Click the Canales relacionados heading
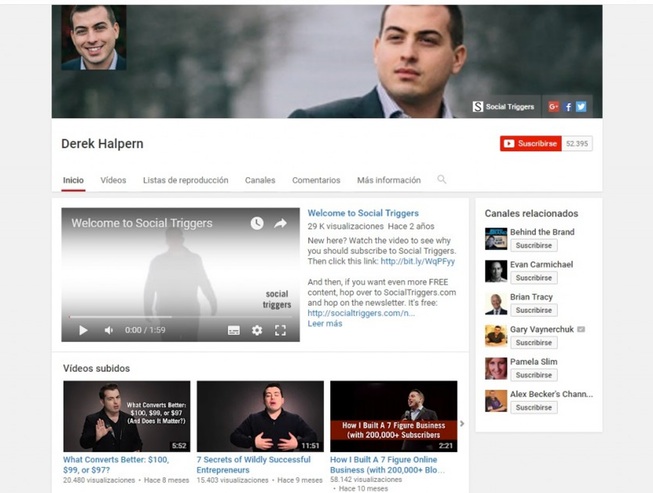Image resolution: width=653 pixels, height=493 pixels. click(x=531, y=214)
